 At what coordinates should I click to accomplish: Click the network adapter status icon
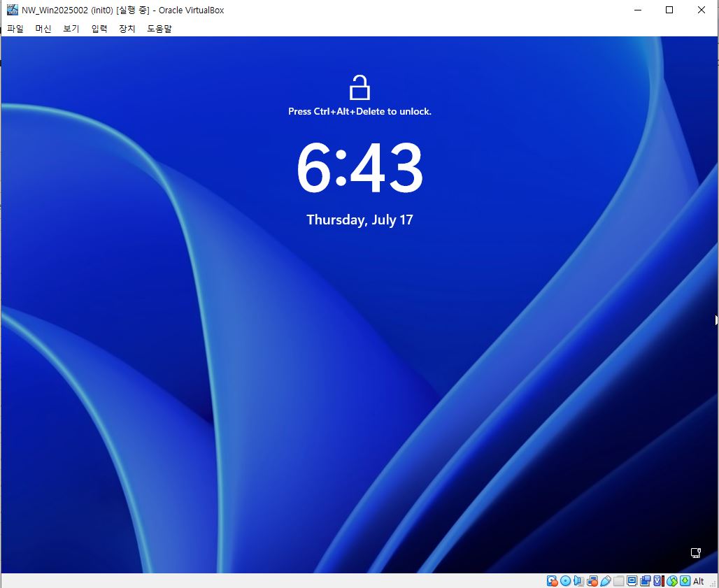(x=592, y=581)
